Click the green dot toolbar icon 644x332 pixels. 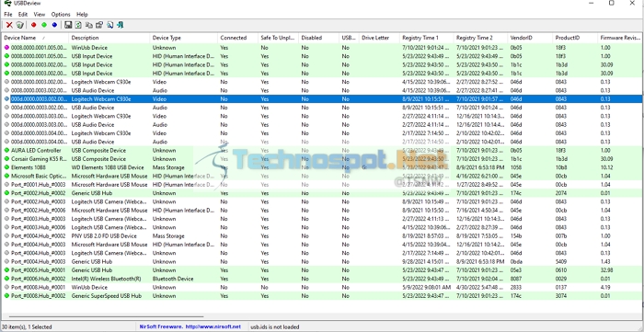pyautogui.click(x=44, y=25)
